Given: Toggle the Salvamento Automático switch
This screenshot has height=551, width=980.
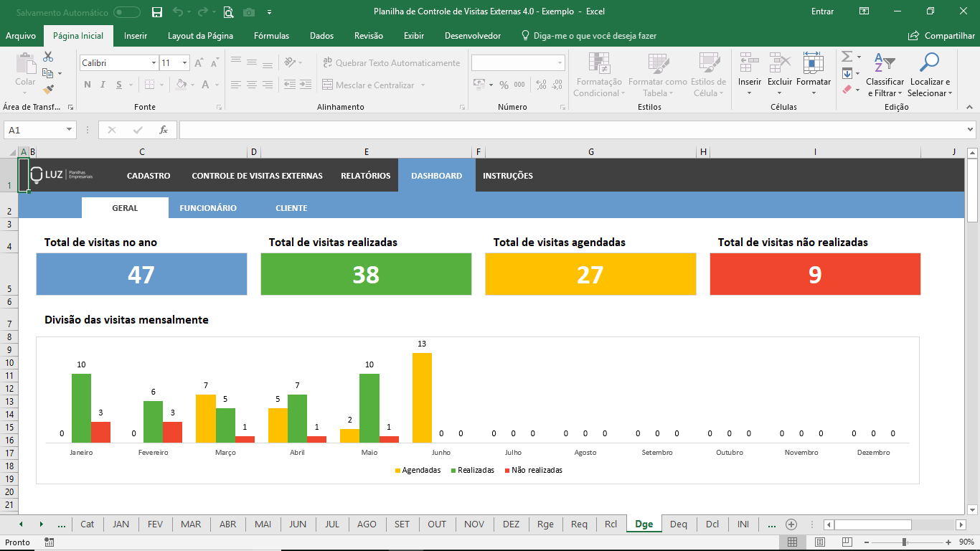Looking at the screenshot, I should coord(127,11).
